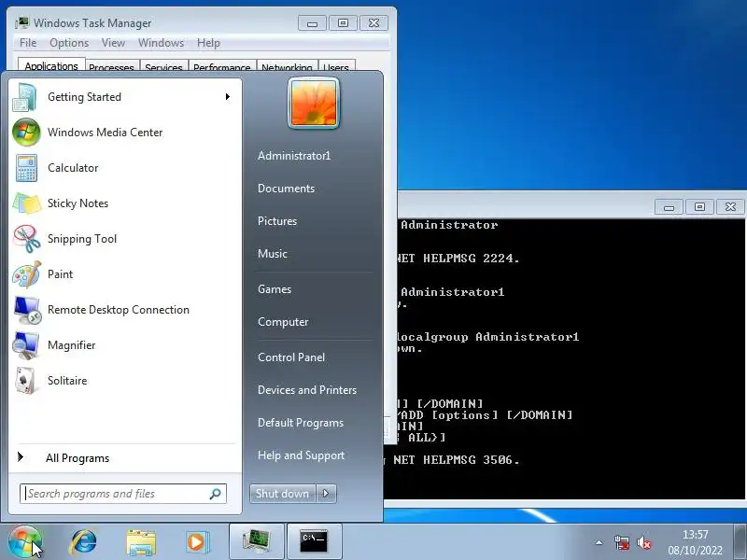
Task: Open the Snipping Tool
Action: 123,239
